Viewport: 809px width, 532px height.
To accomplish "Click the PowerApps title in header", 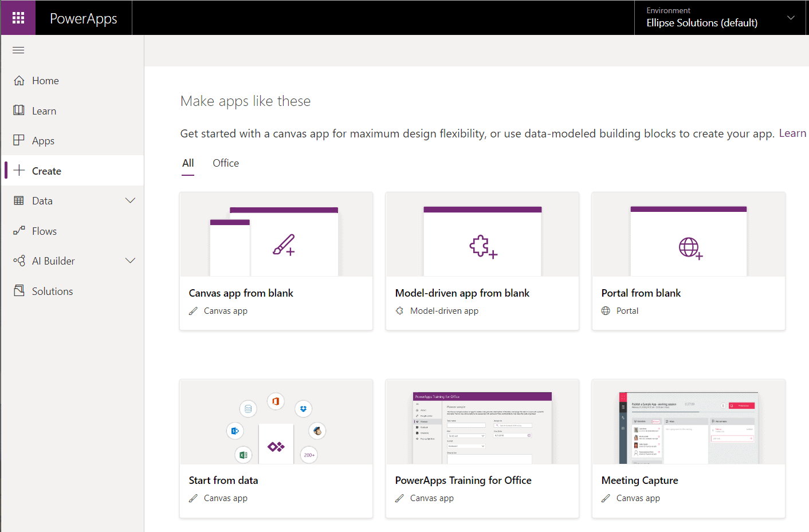I will 84,19.
